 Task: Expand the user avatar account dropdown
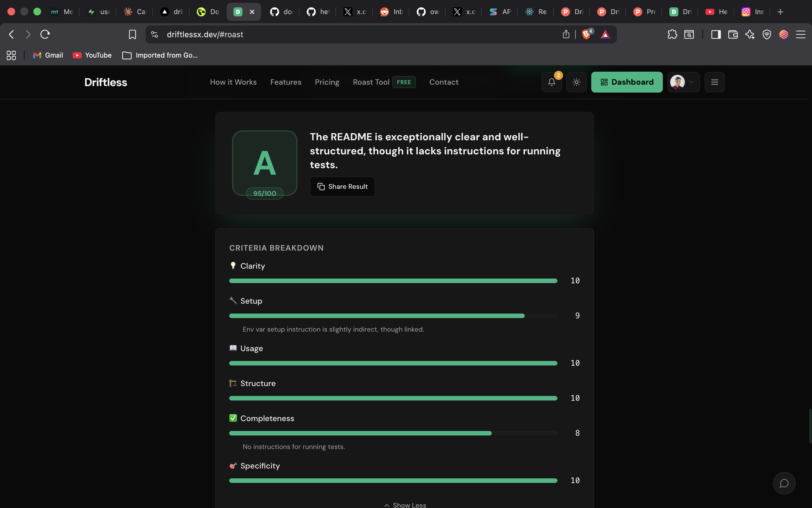click(x=683, y=82)
